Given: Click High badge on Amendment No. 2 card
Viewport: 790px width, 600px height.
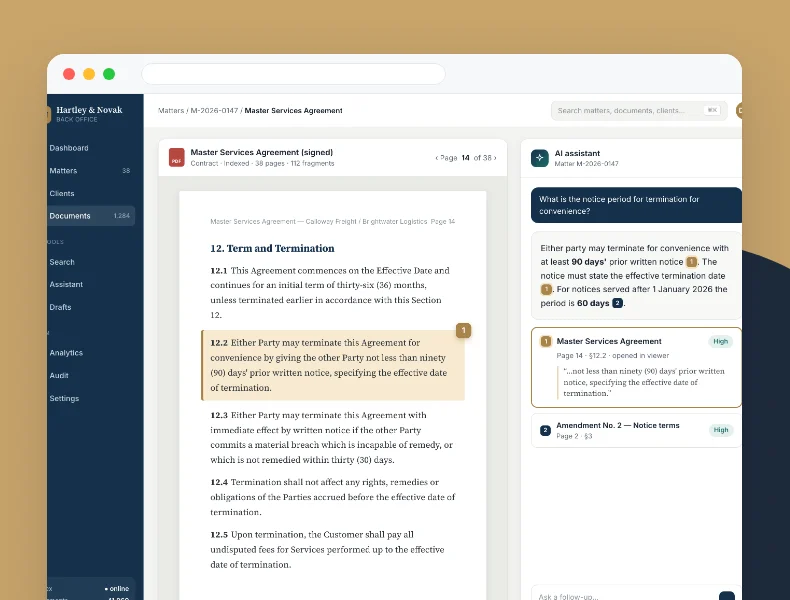Looking at the screenshot, I should coord(720,430).
